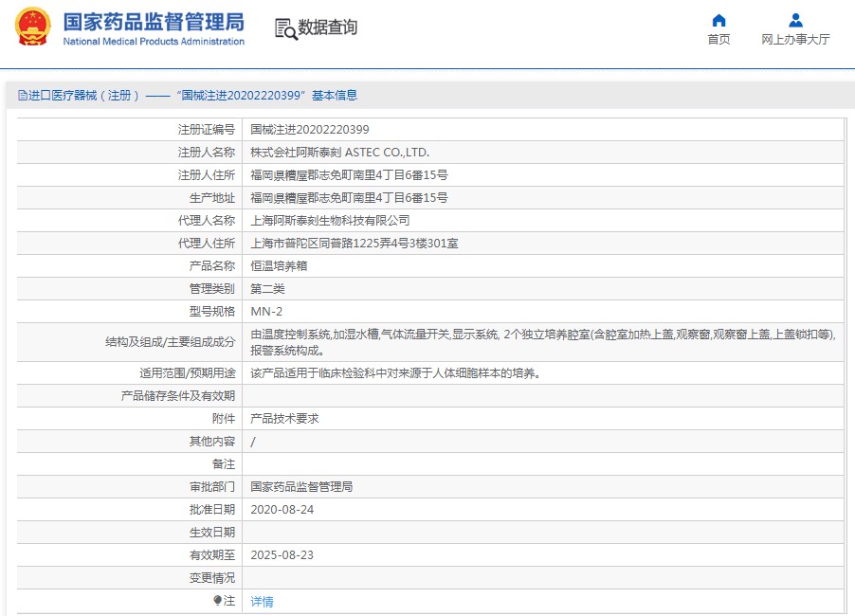Open 网上办事大厅 user icon
Image resolution: width=855 pixels, height=616 pixels.
795,20
